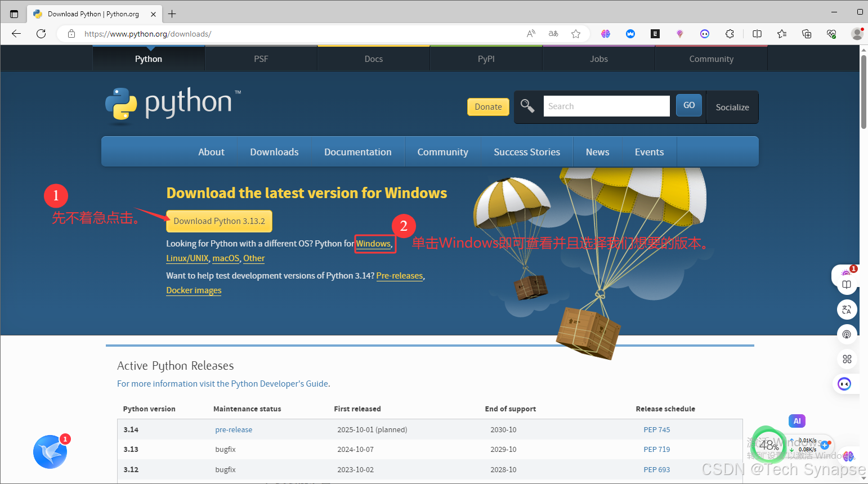Open the macOS link
This screenshot has width=868, height=484.
click(x=226, y=258)
